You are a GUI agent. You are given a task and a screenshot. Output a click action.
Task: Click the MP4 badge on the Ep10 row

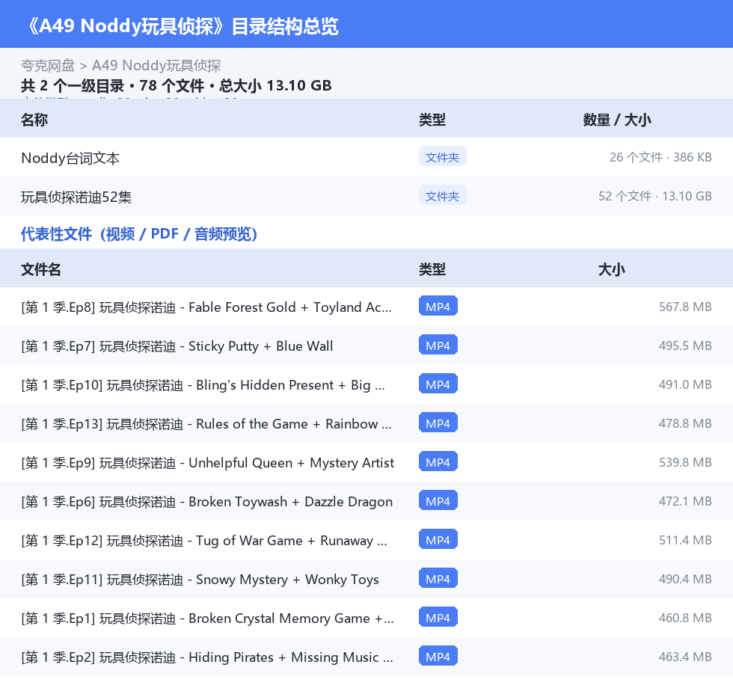tap(438, 384)
